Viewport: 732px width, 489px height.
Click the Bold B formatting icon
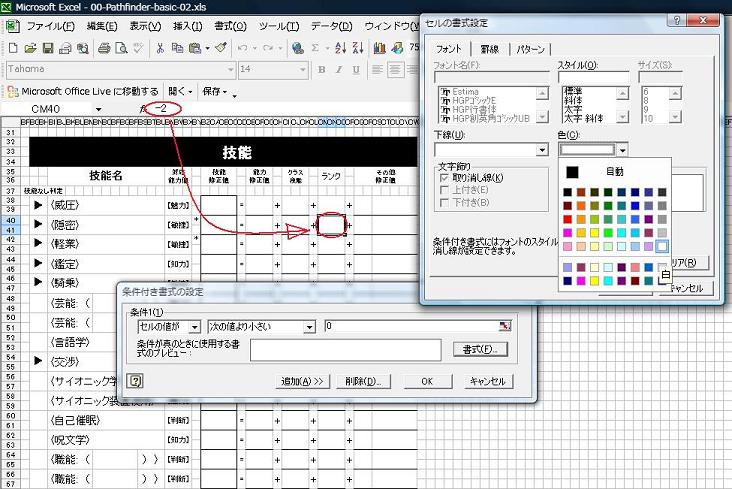point(321,70)
